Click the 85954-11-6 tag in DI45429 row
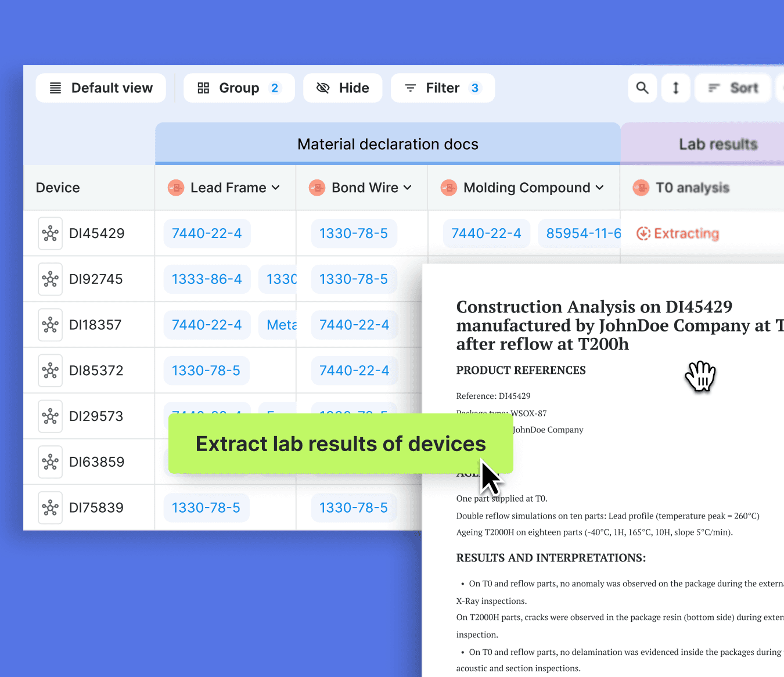The image size is (784, 677). (580, 233)
